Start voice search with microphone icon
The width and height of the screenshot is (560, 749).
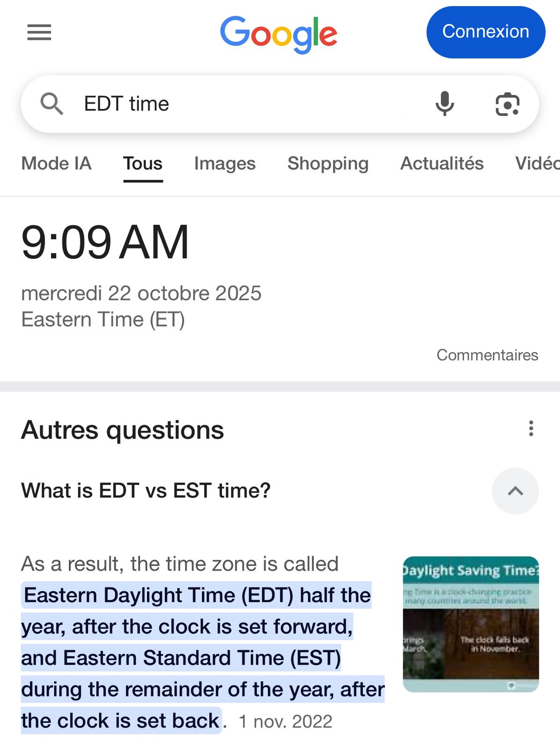point(444,103)
